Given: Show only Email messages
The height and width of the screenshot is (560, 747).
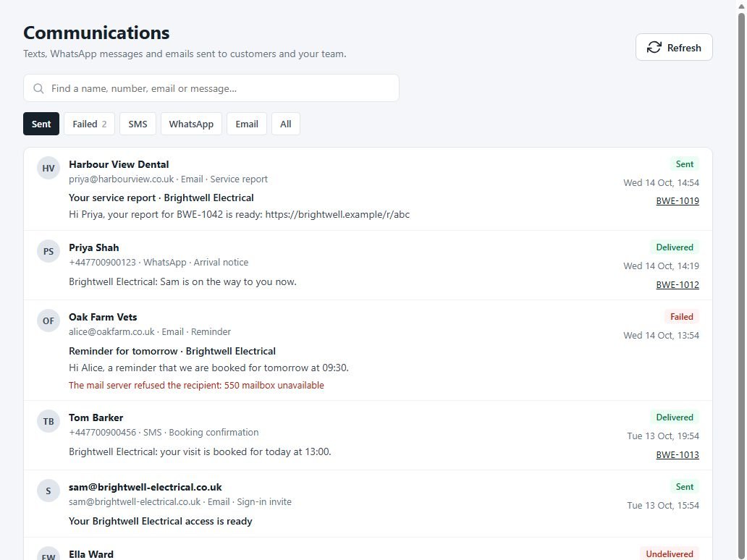Looking at the screenshot, I should tap(247, 124).
